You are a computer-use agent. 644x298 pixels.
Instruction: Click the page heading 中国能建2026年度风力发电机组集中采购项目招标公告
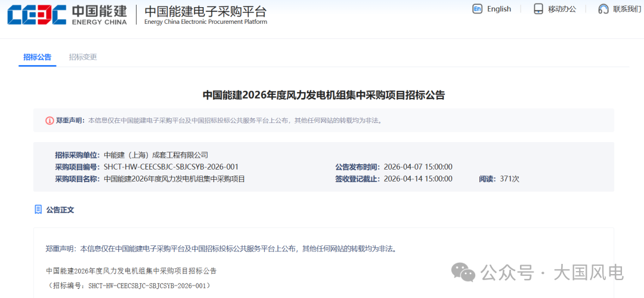click(324, 96)
